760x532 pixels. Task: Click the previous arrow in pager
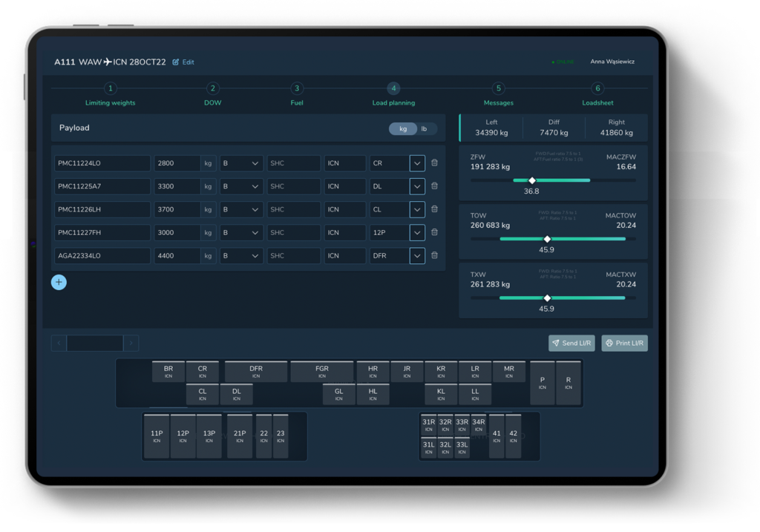click(x=59, y=343)
